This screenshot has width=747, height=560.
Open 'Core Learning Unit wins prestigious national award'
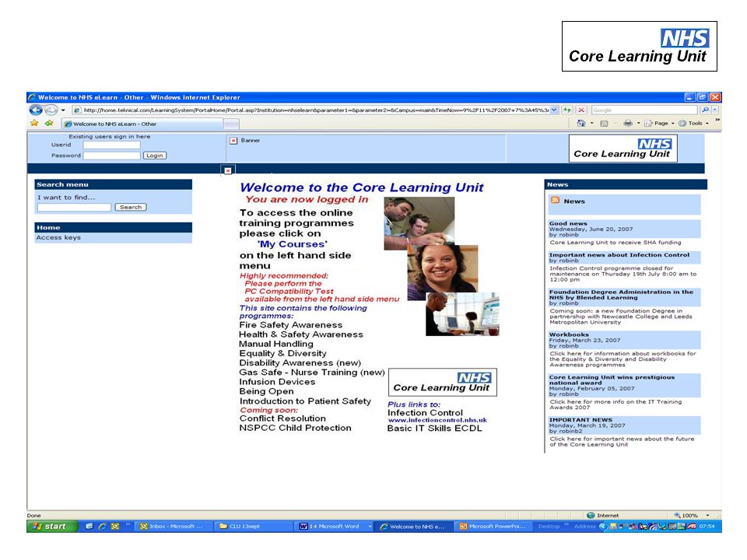(x=612, y=380)
